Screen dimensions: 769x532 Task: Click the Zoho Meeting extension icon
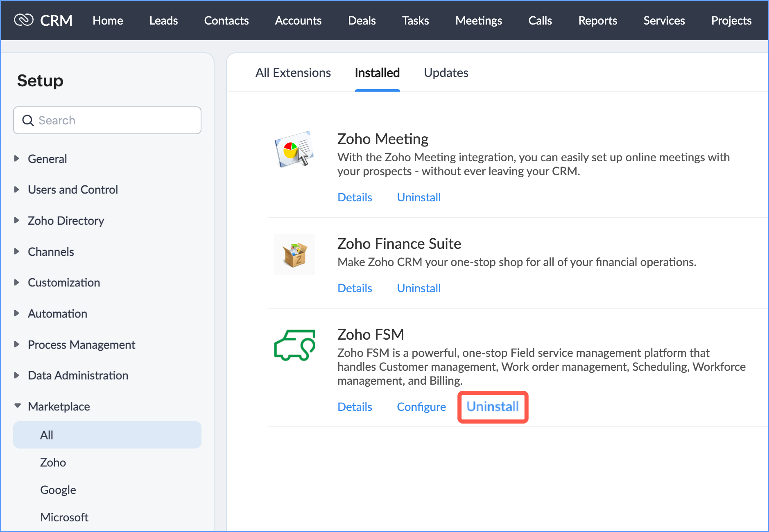(x=294, y=149)
